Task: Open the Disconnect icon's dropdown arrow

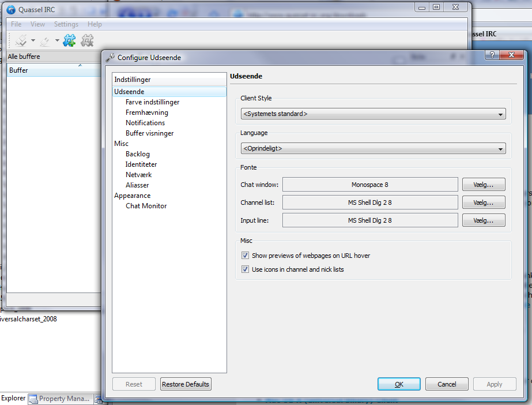Action: (x=57, y=40)
